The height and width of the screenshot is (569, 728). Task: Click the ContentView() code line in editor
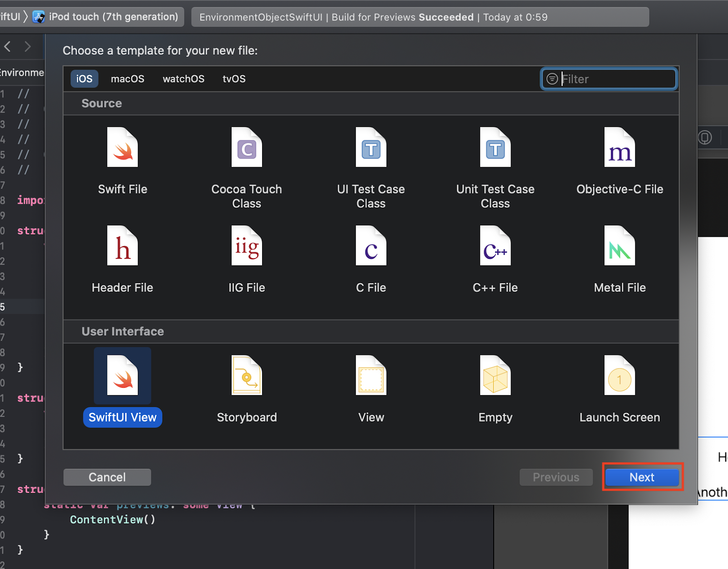tap(112, 519)
